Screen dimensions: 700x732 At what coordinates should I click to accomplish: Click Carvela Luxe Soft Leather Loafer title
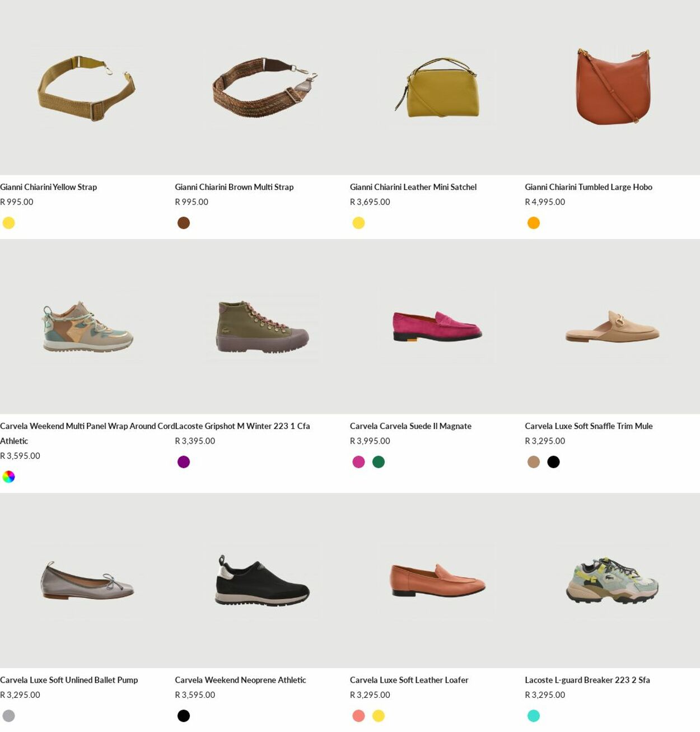[x=409, y=680]
